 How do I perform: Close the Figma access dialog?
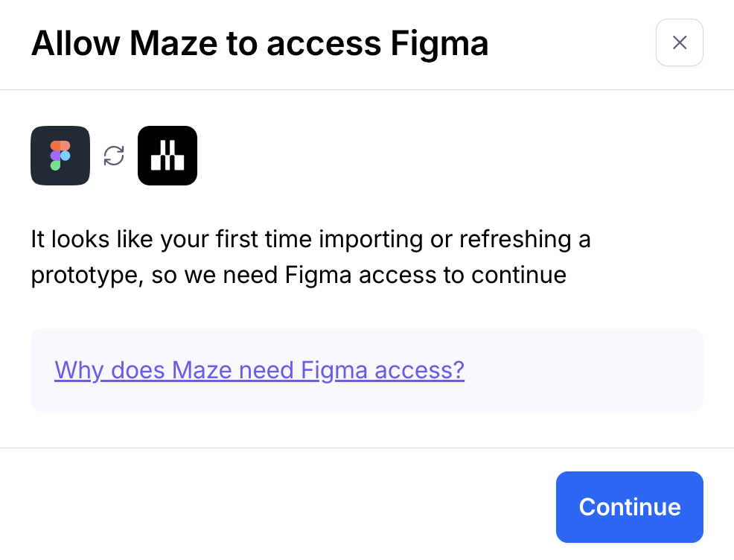(679, 42)
